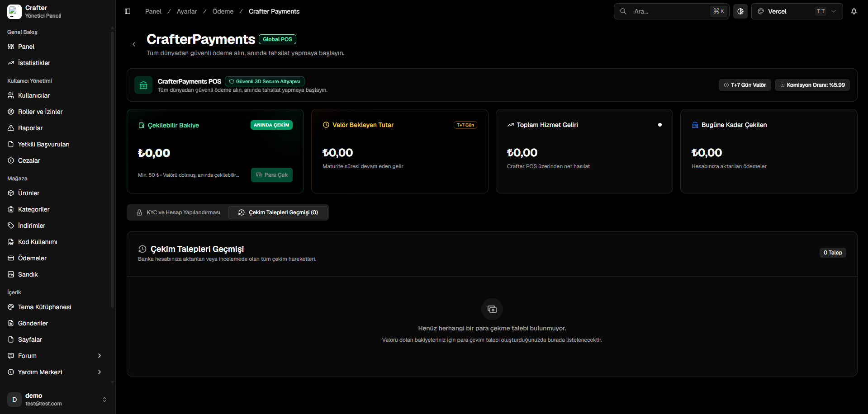Screen dimensions: 868x414
Task: Select KYC ve Hesap Yapılandırması tab
Action: click(178, 212)
